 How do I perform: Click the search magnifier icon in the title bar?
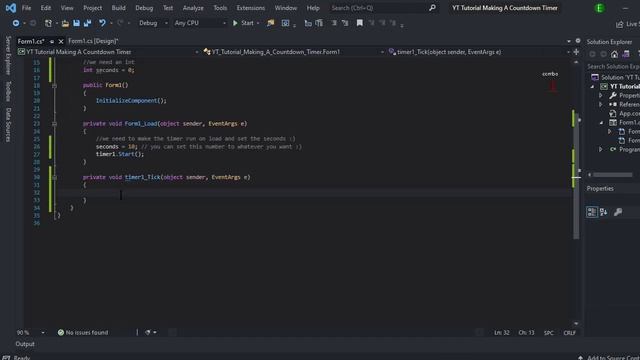pyautogui.click(x=432, y=8)
